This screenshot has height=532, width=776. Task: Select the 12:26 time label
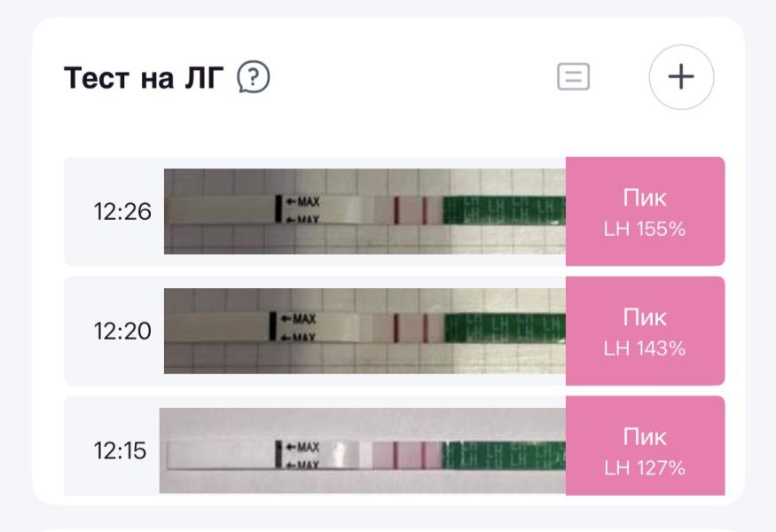122,212
